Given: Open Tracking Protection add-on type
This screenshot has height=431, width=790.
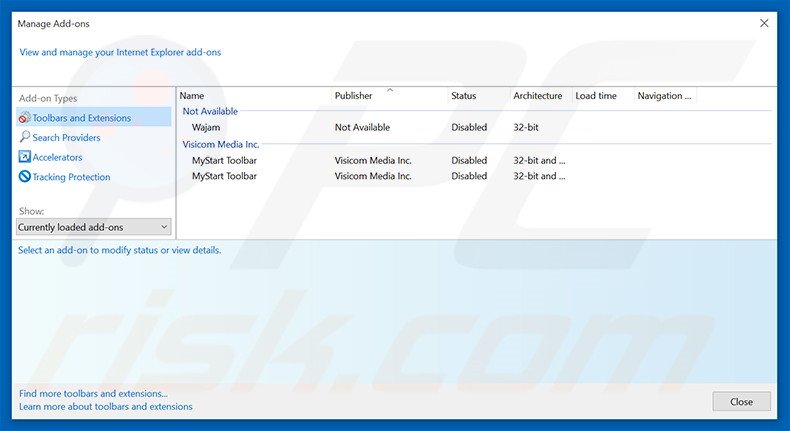Looking at the screenshot, I should (x=71, y=177).
